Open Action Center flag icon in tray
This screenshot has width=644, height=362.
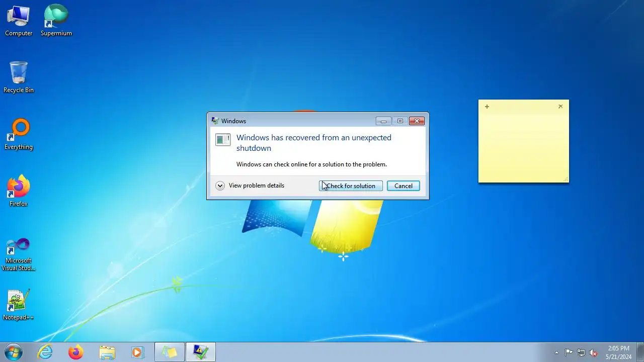click(569, 352)
